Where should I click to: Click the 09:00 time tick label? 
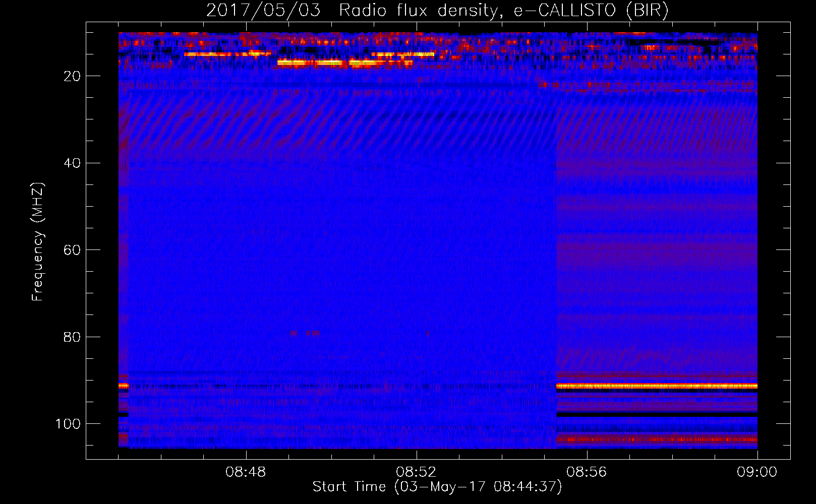(x=757, y=472)
